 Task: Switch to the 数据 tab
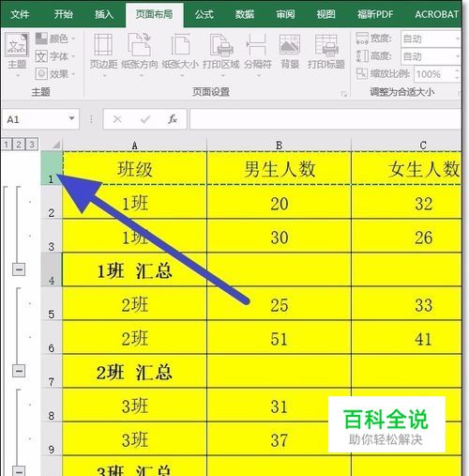coord(245,14)
